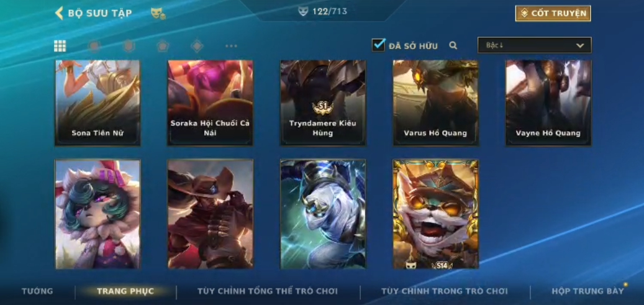This screenshot has width=644, height=305.
Task: Select the hexagon rarity filter icon
Action: pos(129,46)
